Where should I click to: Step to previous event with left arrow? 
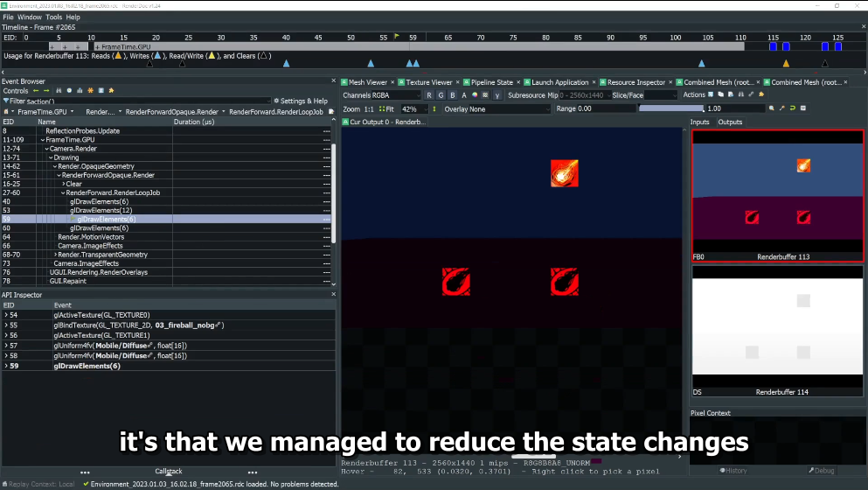point(36,90)
